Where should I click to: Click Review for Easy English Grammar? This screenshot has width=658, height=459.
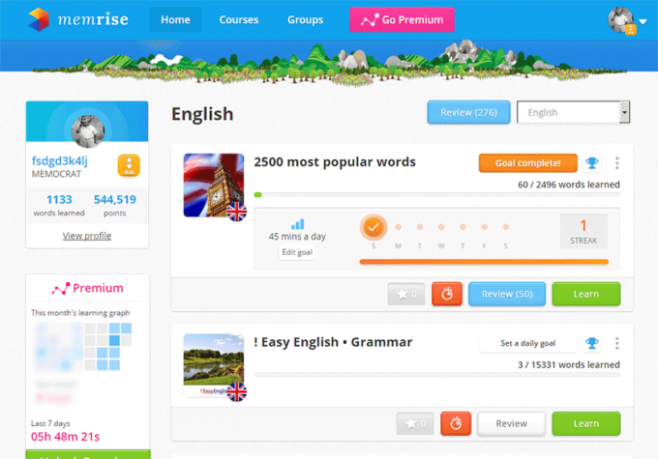(511, 423)
